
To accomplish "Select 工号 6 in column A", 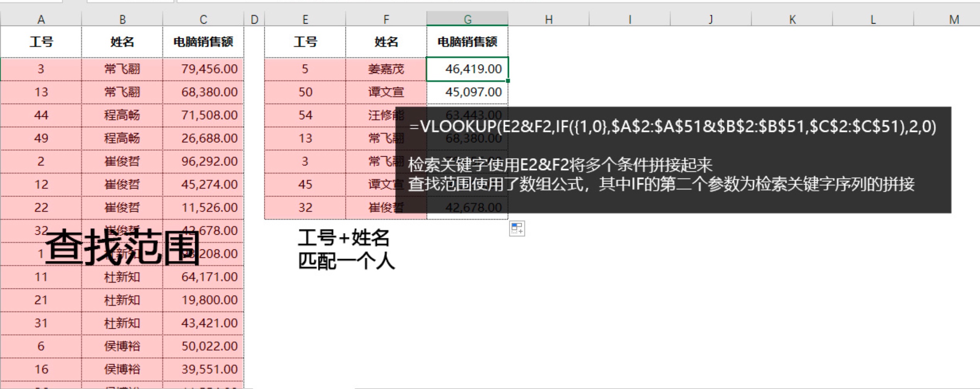I will [41, 346].
